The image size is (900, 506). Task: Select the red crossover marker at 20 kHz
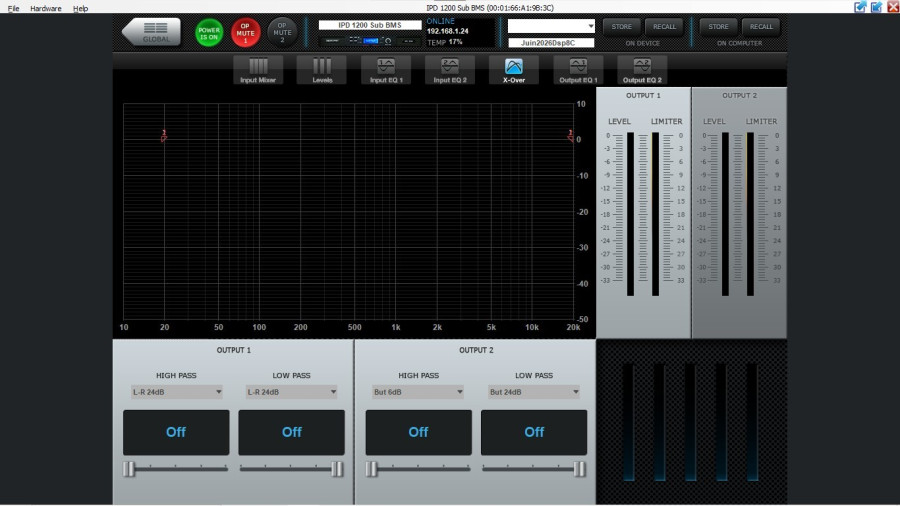571,136
